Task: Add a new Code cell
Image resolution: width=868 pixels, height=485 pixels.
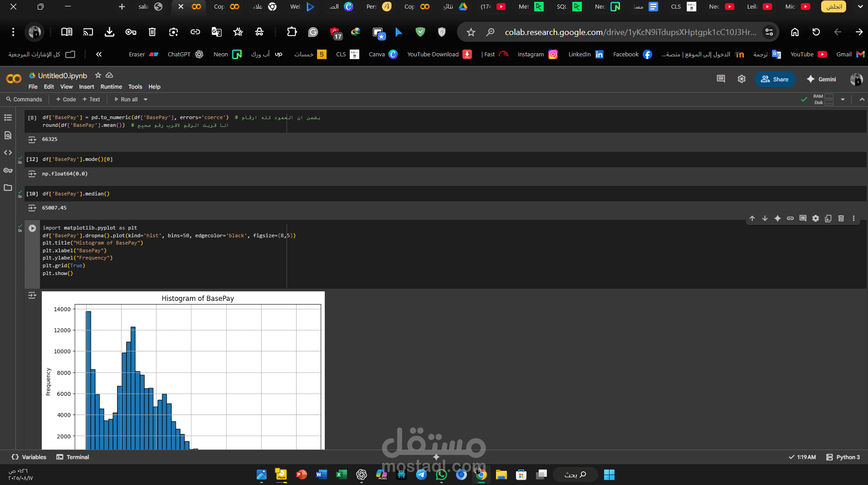Action: click(x=66, y=100)
